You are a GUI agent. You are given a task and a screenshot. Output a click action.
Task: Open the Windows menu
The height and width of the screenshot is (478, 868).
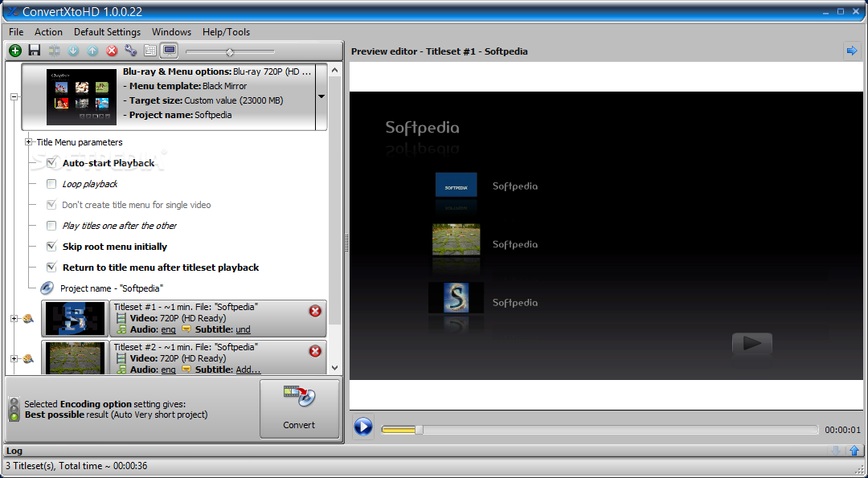click(x=172, y=32)
